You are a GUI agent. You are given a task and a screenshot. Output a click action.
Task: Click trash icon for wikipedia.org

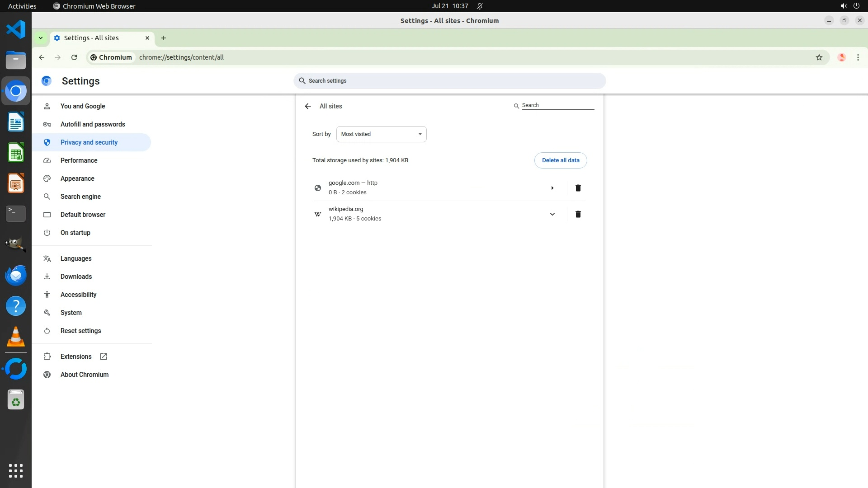(578, 214)
